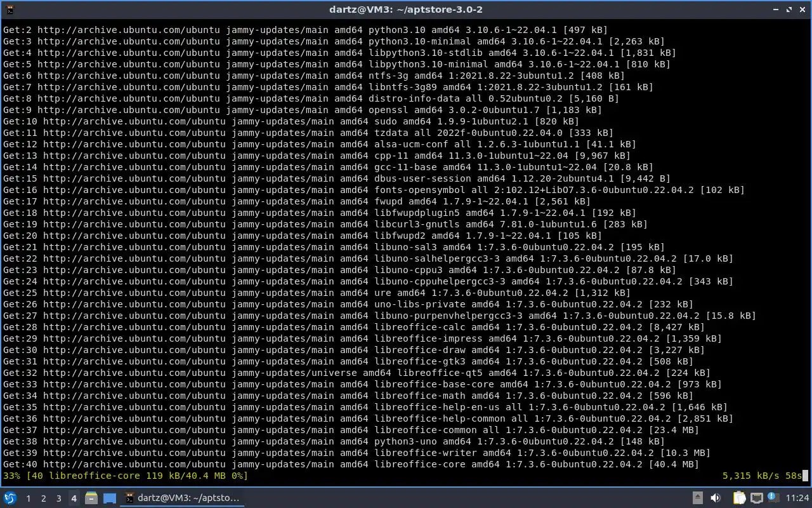Click the download progress line for libreoffice-core
The height and width of the screenshot is (508, 812).
126,476
